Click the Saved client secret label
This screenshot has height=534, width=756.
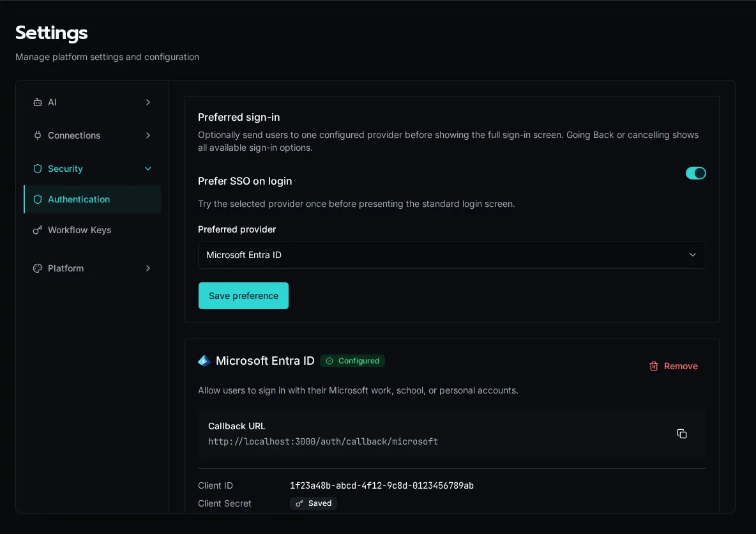point(320,503)
